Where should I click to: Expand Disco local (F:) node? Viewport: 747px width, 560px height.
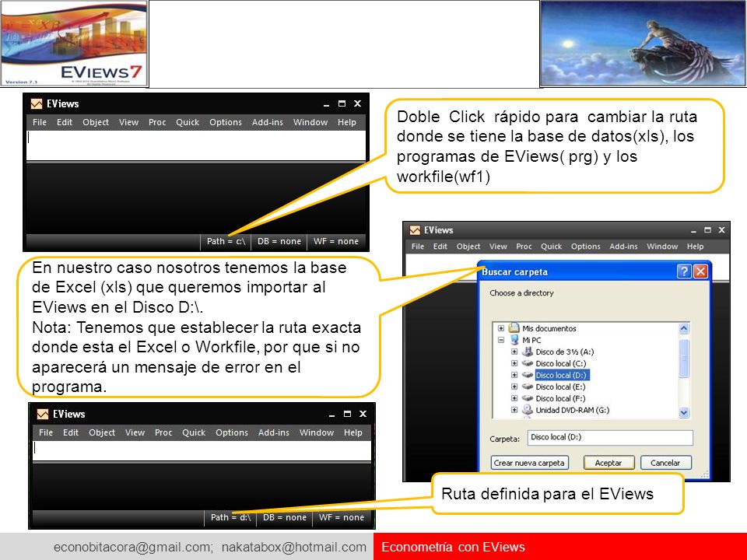pyautogui.click(x=514, y=398)
